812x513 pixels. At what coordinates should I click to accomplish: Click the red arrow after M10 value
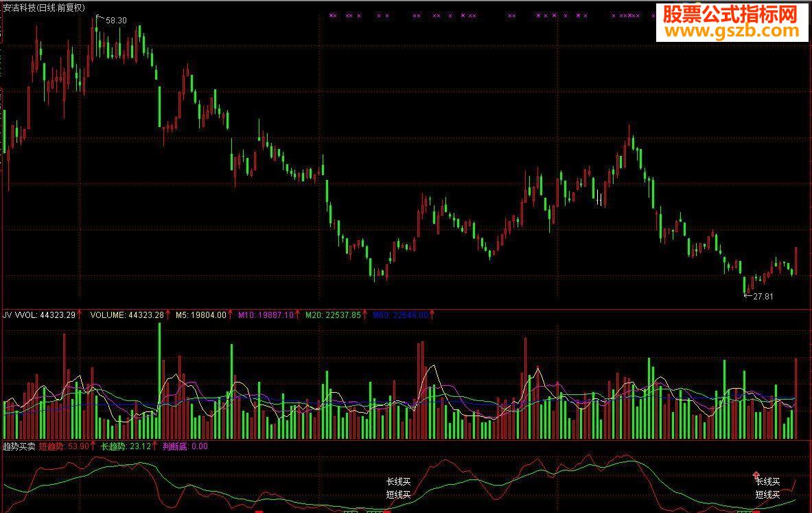(297, 315)
